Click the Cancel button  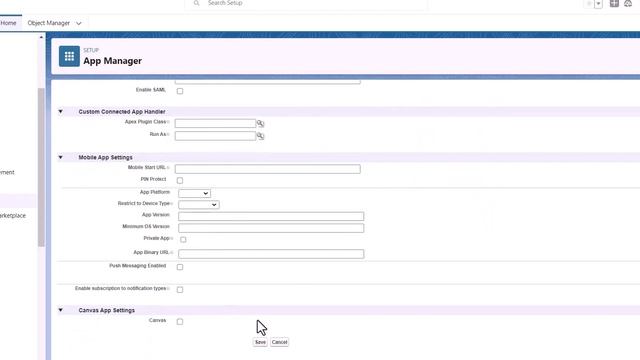point(280,342)
